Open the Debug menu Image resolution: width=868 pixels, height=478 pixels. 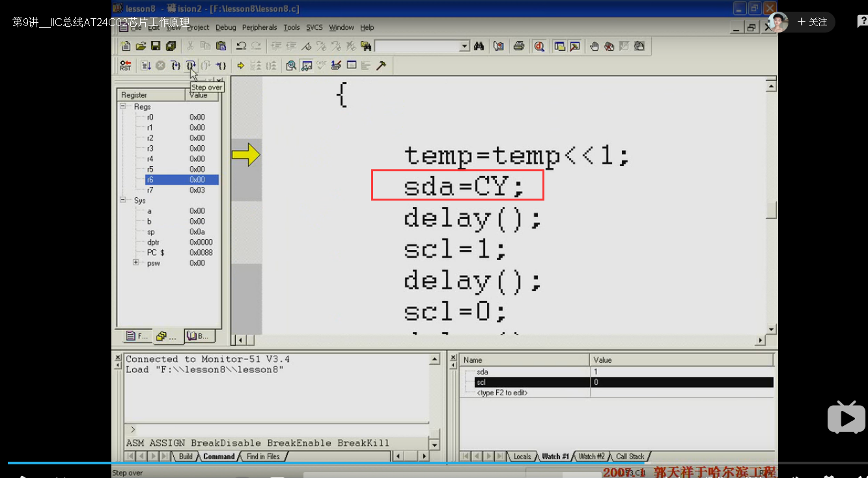point(226,27)
